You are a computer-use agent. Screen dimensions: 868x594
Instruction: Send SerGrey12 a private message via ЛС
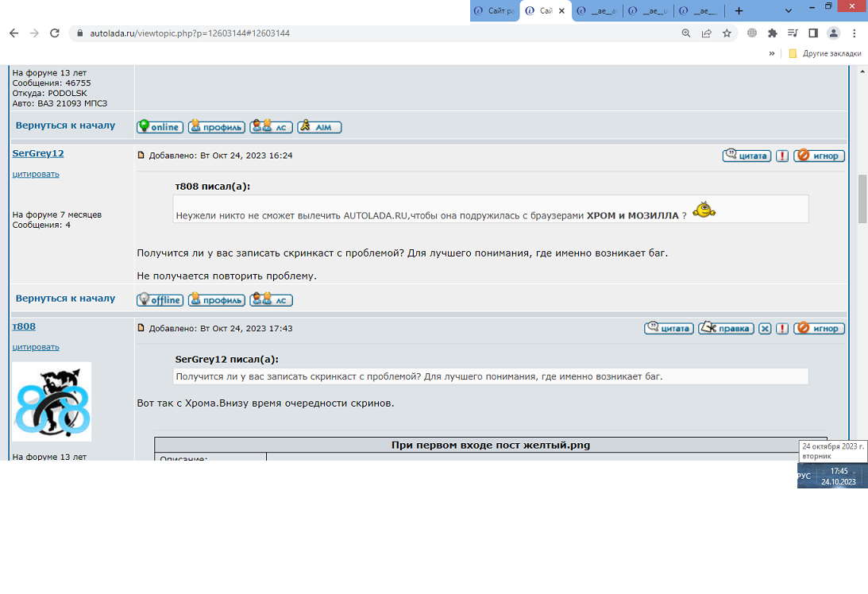271,300
